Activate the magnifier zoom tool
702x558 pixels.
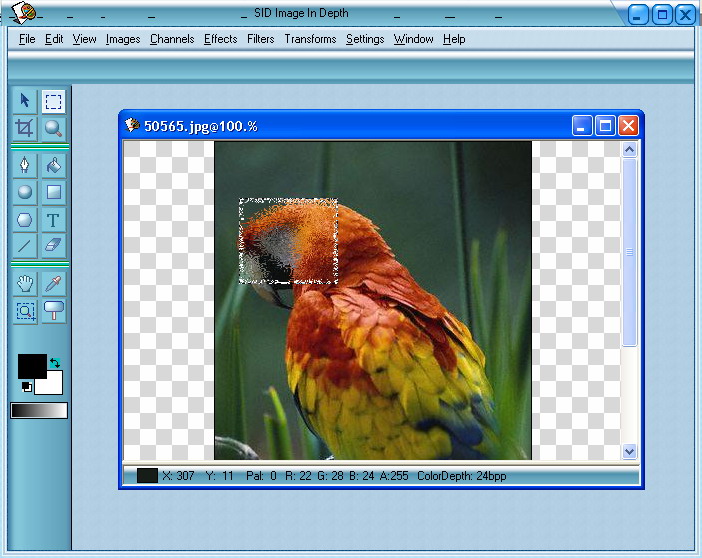pyautogui.click(x=54, y=128)
